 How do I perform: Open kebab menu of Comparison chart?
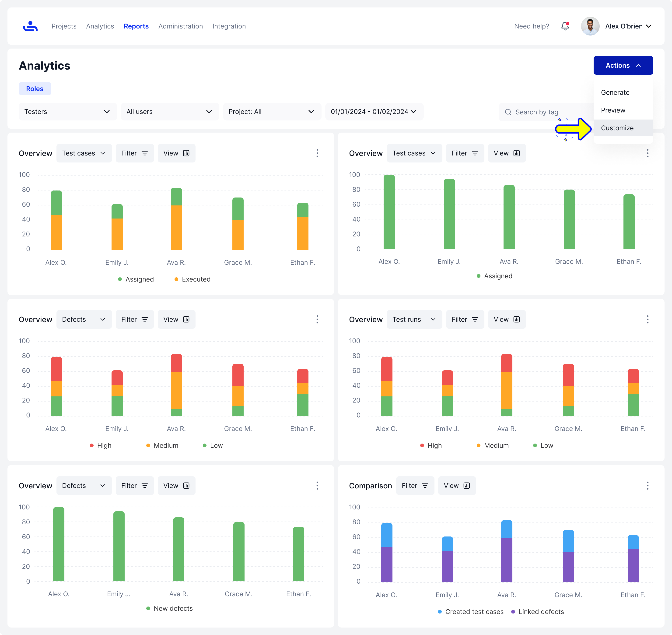pos(647,486)
